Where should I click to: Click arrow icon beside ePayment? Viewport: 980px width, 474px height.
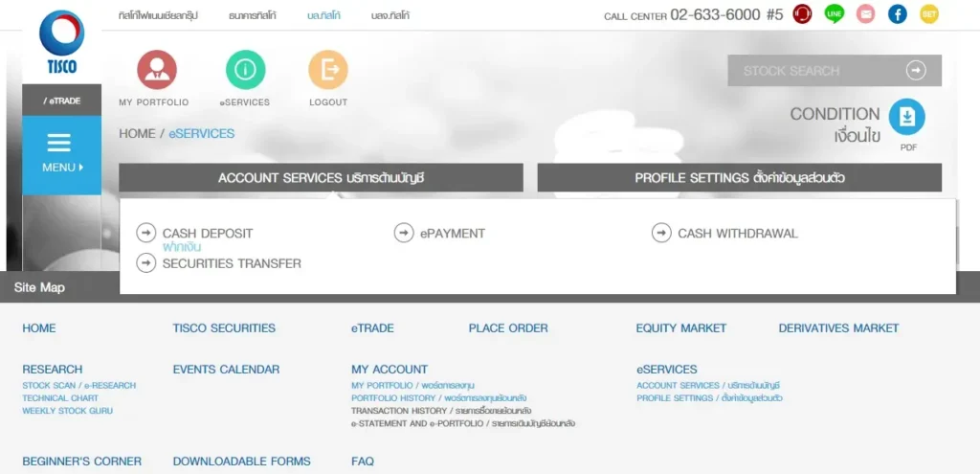[x=404, y=234]
